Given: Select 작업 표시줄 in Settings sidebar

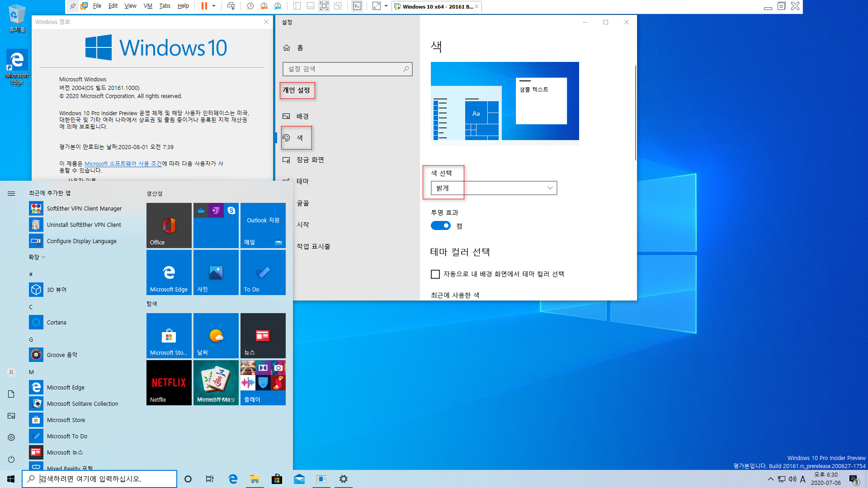Looking at the screenshot, I should [347, 246].
